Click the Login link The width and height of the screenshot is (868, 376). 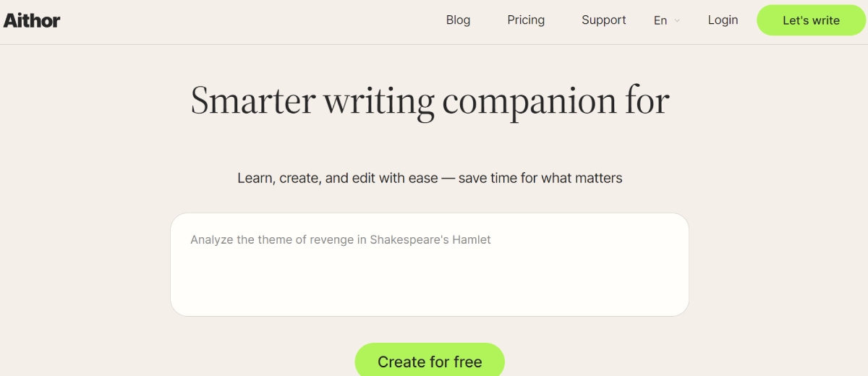coord(723,20)
